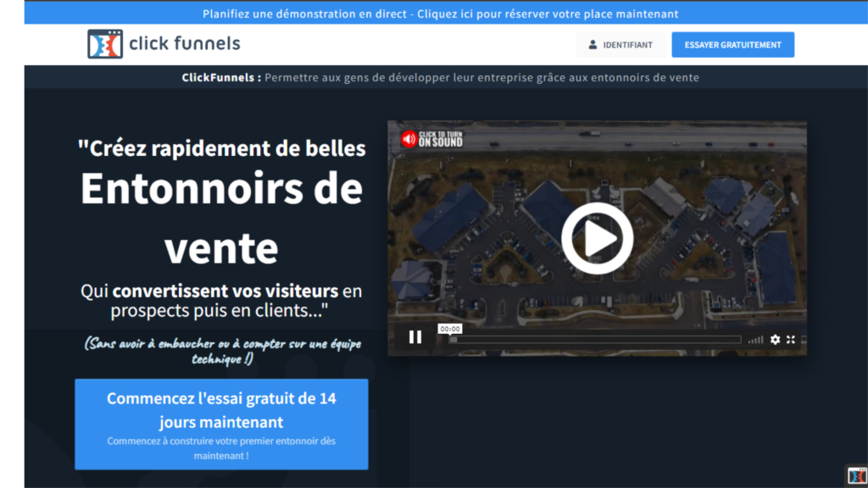Click the ClickFunnels logo in the header

(x=164, y=44)
